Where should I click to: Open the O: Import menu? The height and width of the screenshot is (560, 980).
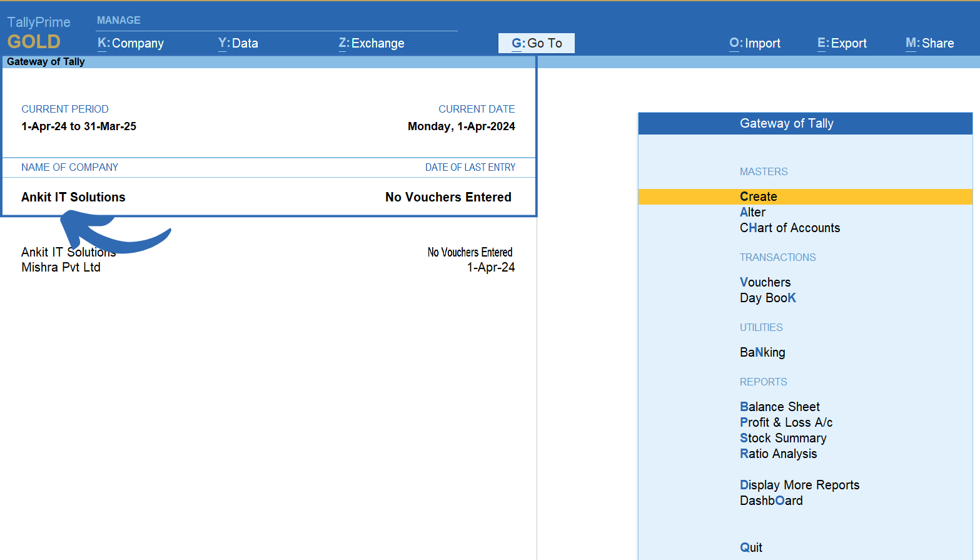(755, 43)
